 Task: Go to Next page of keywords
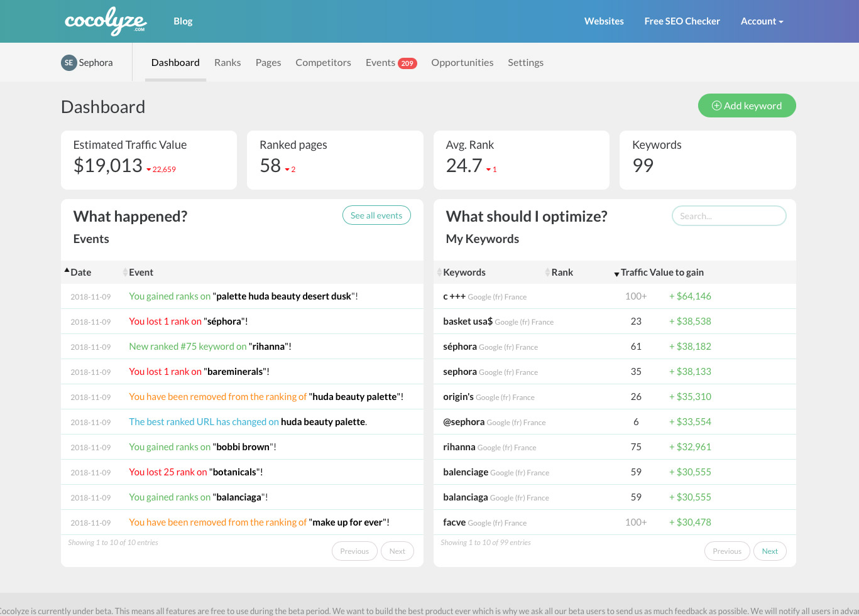770,551
